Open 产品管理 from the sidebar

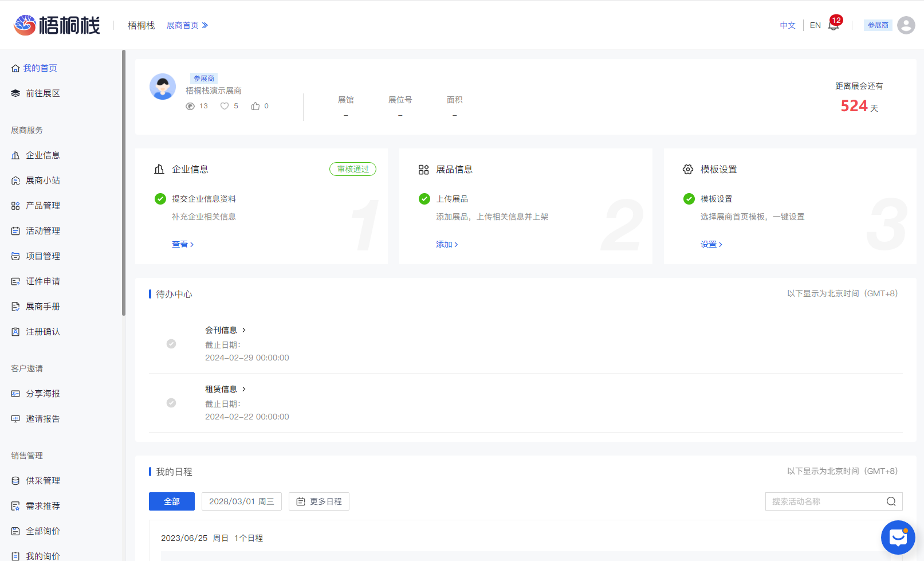tap(15, 205)
